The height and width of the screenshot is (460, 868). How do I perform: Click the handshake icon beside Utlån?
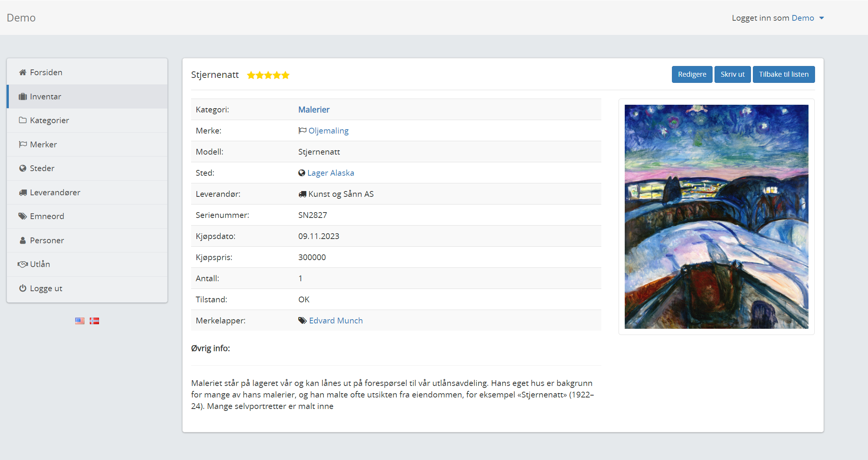[x=23, y=264]
